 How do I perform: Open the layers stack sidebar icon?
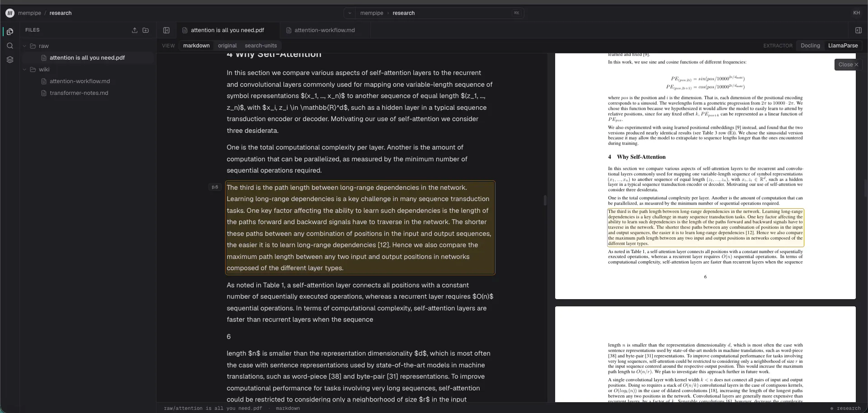click(x=10, y=60)
